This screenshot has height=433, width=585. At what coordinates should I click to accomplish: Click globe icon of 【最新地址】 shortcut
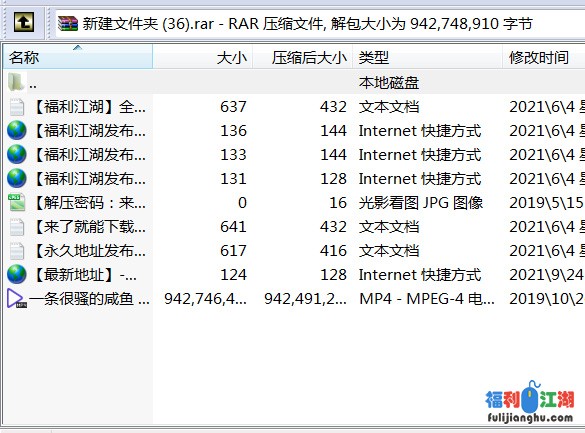click(17, 274)
